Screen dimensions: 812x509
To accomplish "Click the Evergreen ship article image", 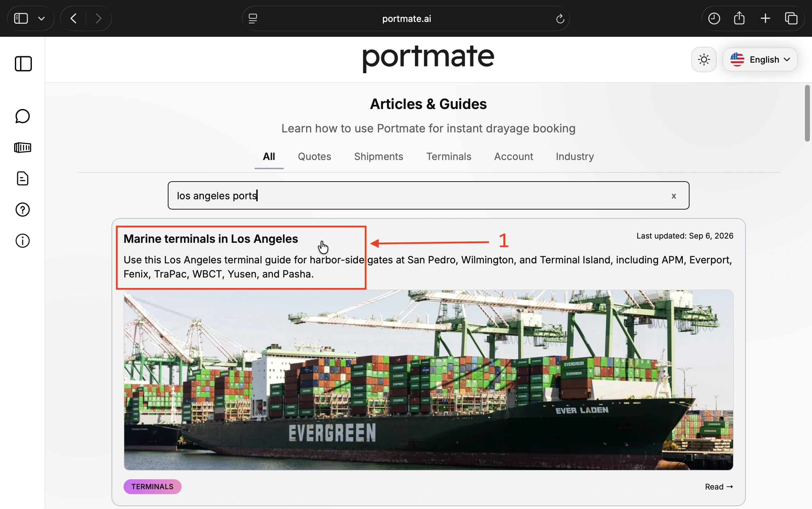I will click(428, 380).
